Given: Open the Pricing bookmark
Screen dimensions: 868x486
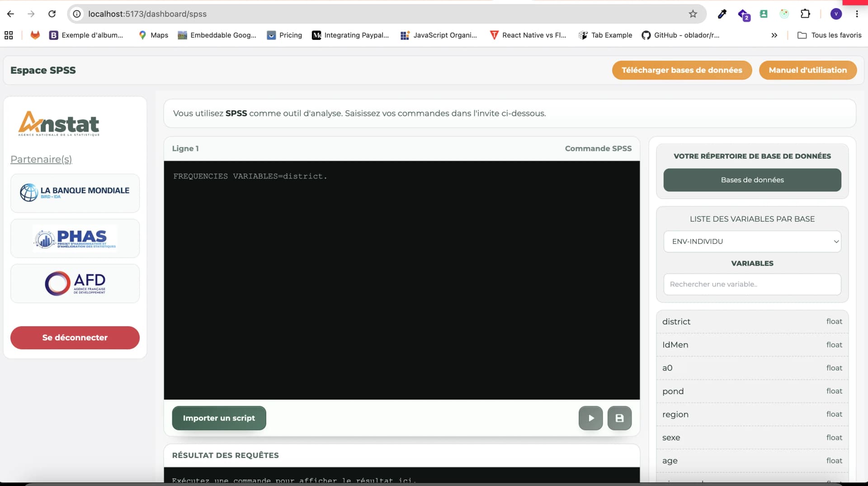Looking at the screenshot, I should click(284, 35).
